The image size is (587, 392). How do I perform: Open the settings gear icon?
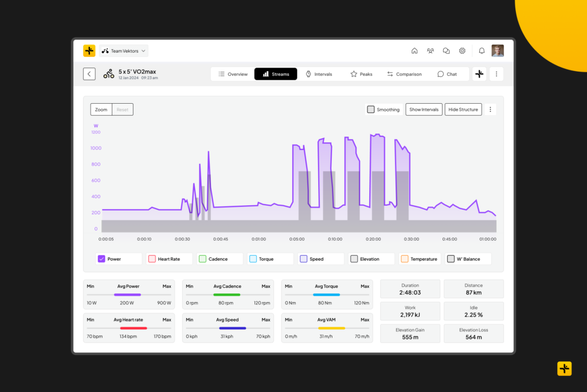[462, 51]
